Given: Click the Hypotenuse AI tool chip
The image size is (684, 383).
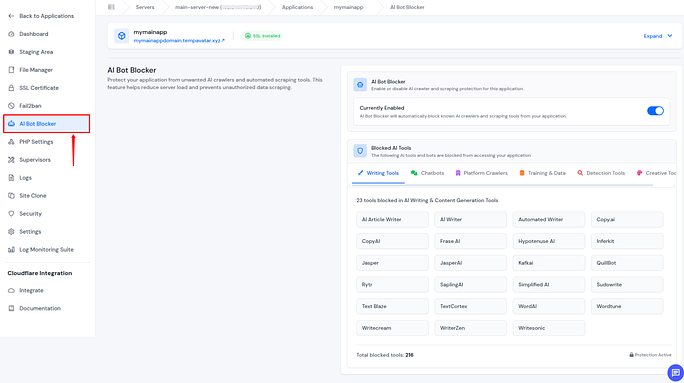Looking at the screenshot, I should pos(549,241).
